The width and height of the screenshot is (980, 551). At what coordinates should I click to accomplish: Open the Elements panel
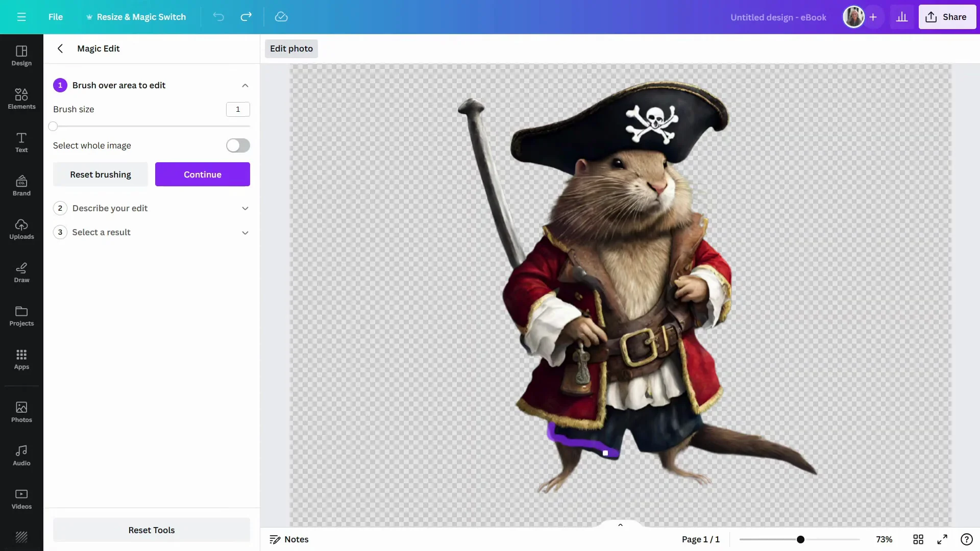21,98
